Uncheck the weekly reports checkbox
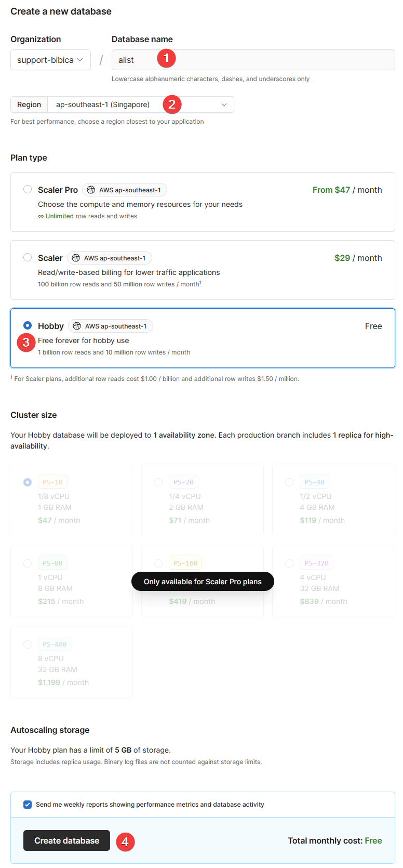 point(28,805)
